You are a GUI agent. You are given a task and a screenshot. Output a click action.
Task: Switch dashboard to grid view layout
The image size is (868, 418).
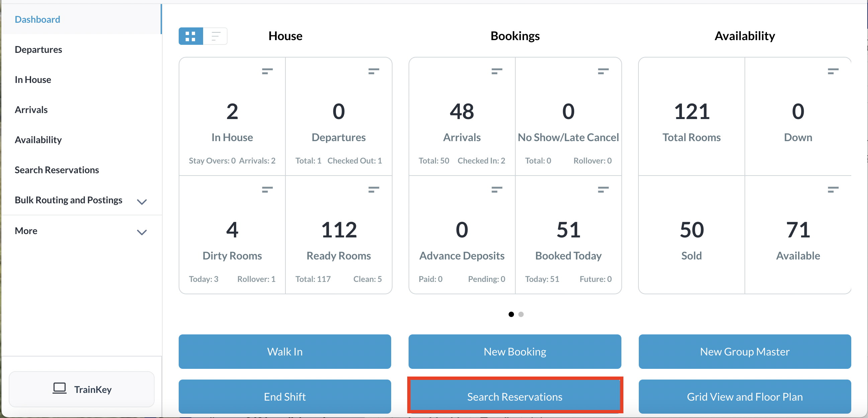tap(190, 36)
